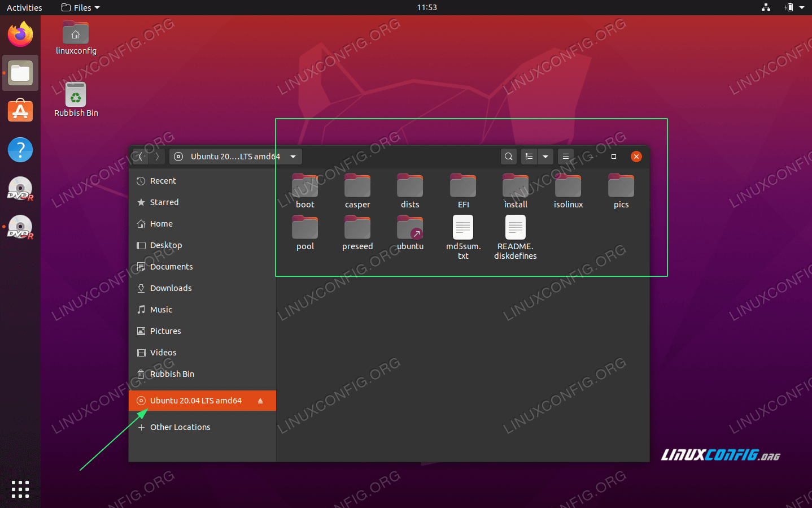Click the search magnifier button
This screenshot has width=812, height=508.
tap(509, 157)
